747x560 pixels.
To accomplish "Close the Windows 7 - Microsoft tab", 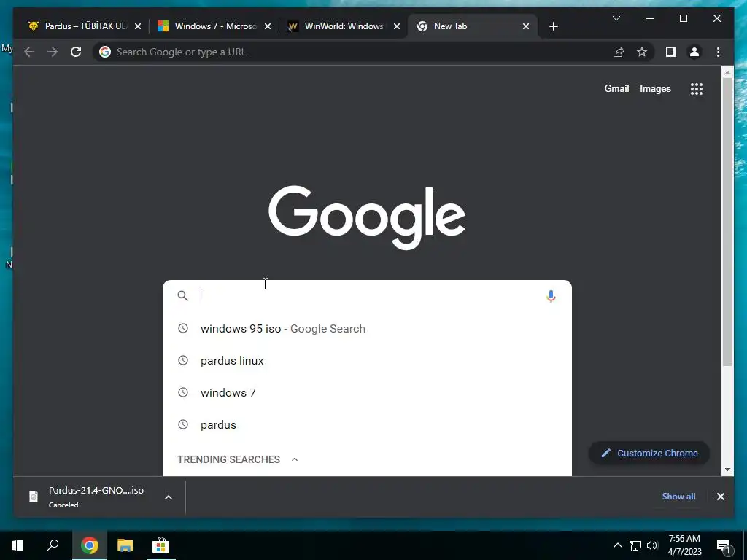I will click(267, 26).
